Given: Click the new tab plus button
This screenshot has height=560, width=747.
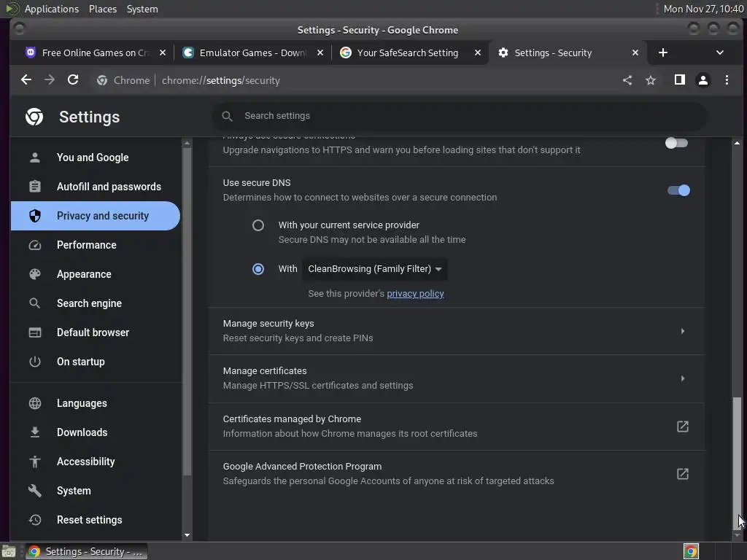Looking at the screenshot, I should tap(662, 52).
